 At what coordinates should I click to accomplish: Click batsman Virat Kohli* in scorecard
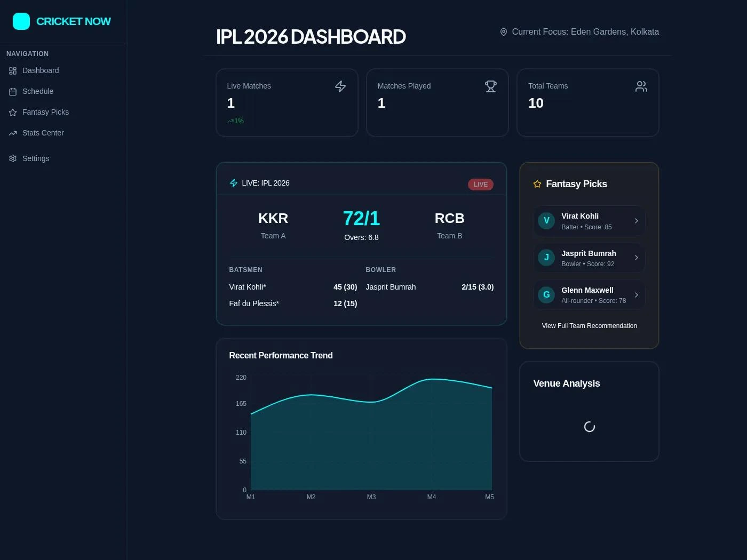(x=248, y=287)
